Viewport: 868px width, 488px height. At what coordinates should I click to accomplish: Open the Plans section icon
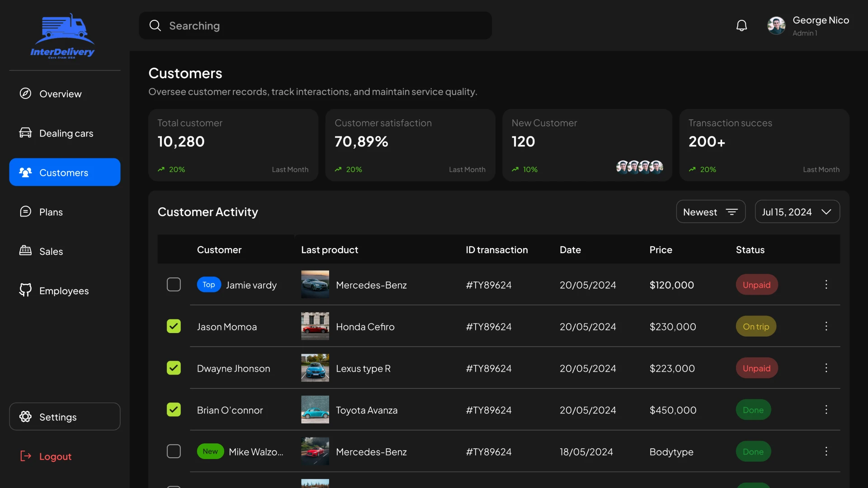click(x=26, y=211)
